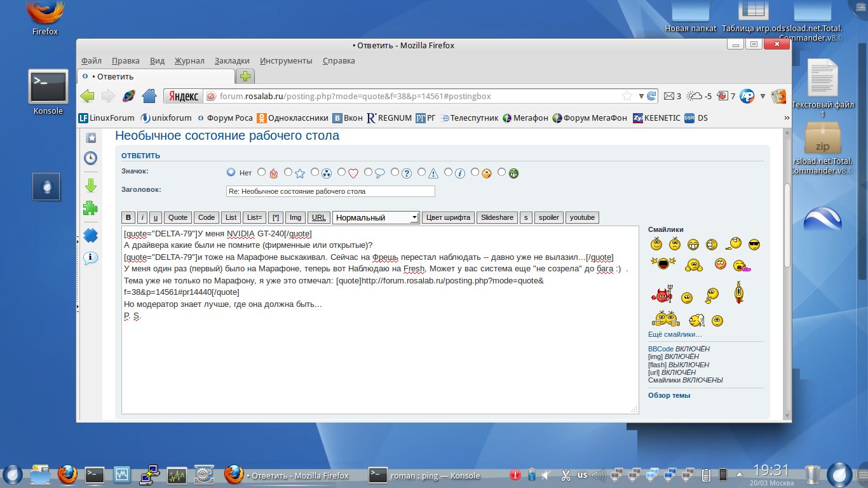Click the Code BBCode button
Viewport: 868px width, 488px height.
click(207, 217)
